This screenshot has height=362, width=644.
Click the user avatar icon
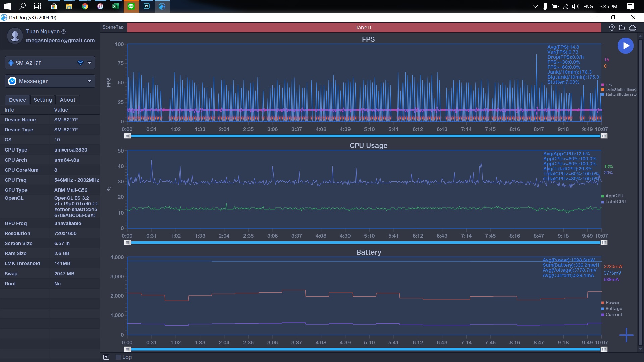coord(15,36)
